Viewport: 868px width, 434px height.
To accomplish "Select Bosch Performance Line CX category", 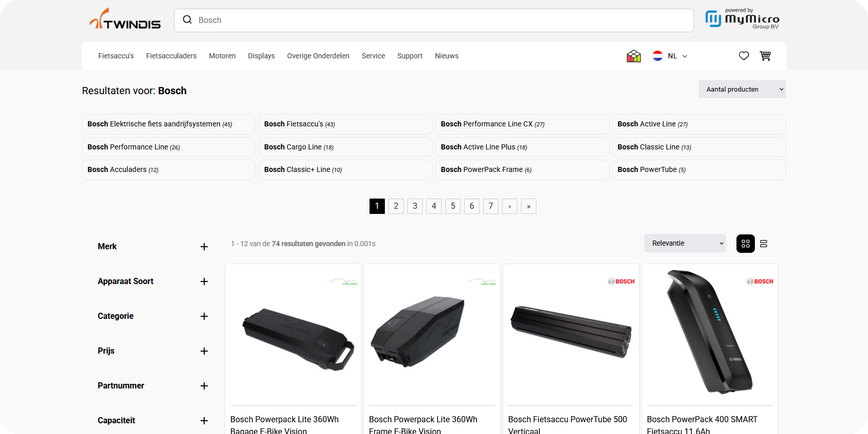I will [x=523, y=124].
